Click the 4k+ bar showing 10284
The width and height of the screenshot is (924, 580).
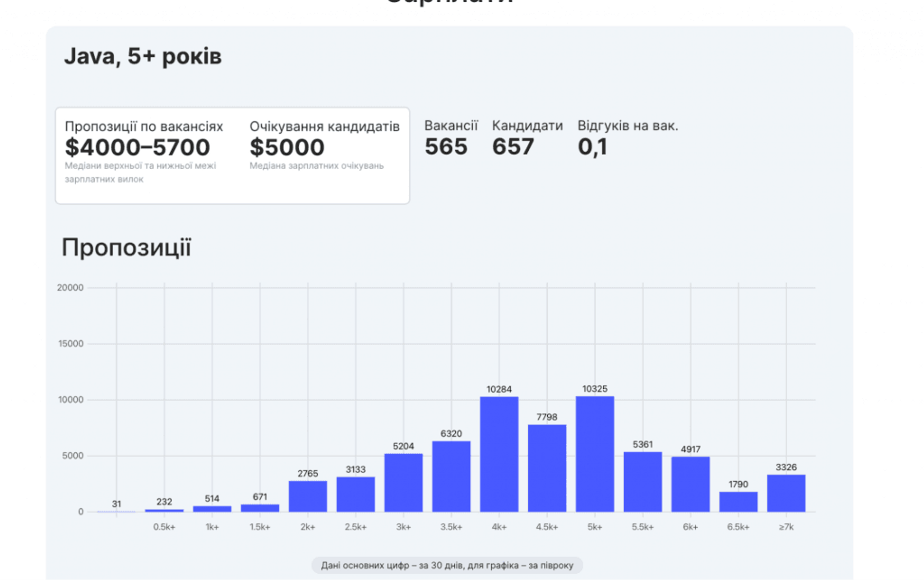pyautogui.click(x=499, y=454)
